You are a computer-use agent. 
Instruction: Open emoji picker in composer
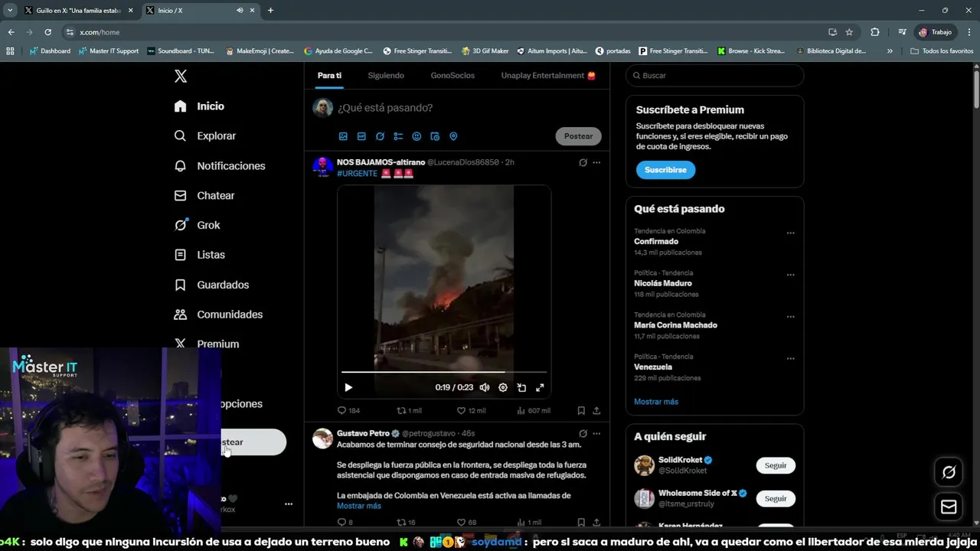pyautogui.click(x=416, y=136)
